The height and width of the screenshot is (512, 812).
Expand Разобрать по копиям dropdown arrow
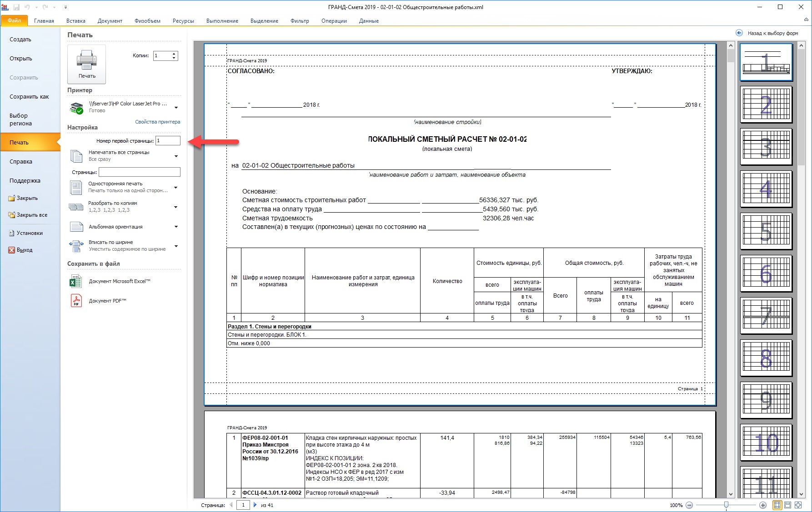176,207
